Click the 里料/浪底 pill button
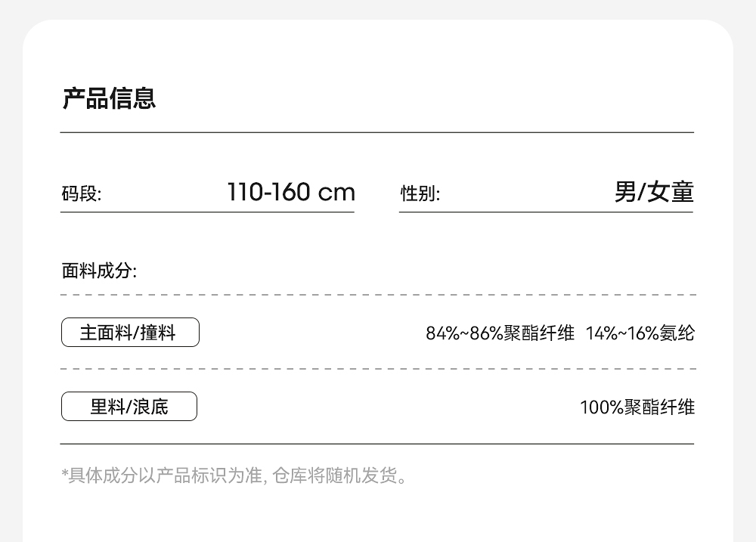The image size is (756, 542). [x=129, y=407]
